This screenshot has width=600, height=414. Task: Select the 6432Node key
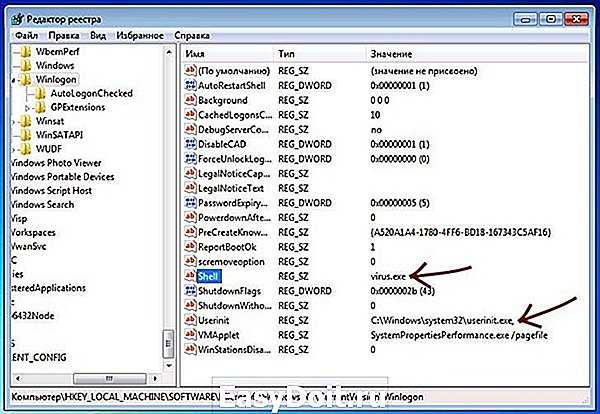point(33,316)
